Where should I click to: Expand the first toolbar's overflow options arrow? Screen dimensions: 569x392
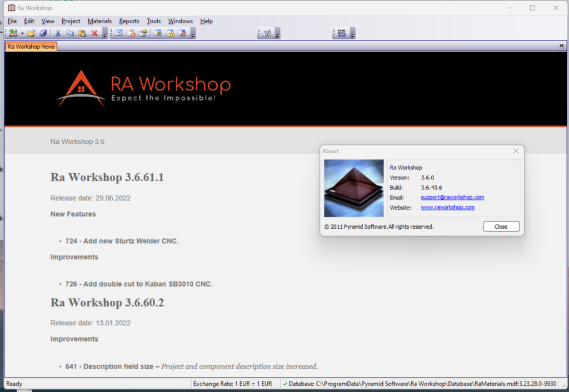point(105,34)
